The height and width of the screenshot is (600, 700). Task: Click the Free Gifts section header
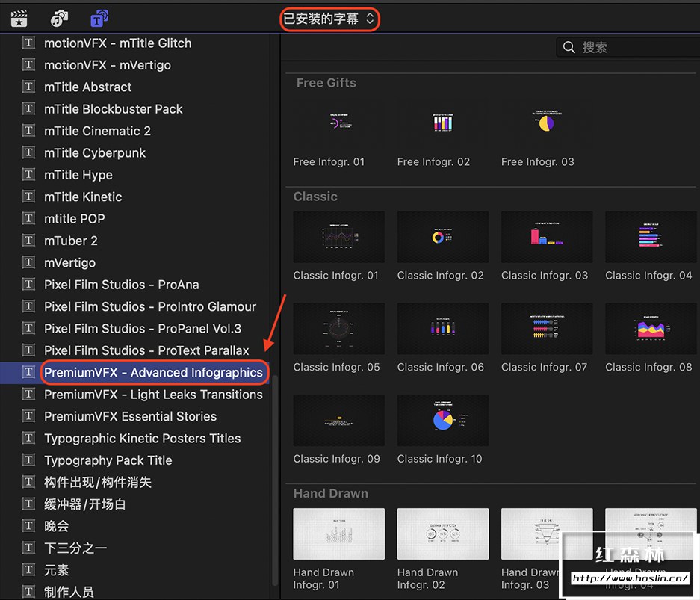click(x=326, y=83)
